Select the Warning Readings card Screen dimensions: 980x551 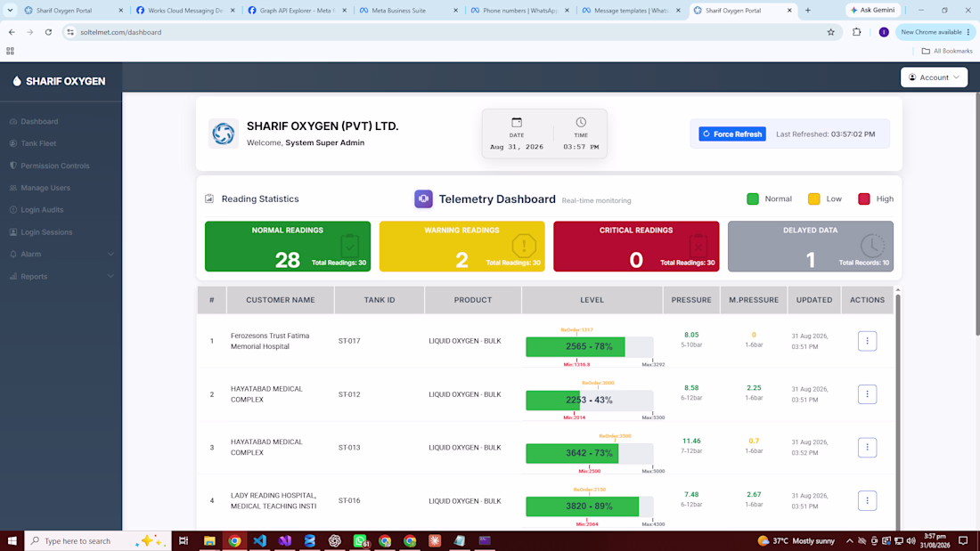[x=461, y=247]
